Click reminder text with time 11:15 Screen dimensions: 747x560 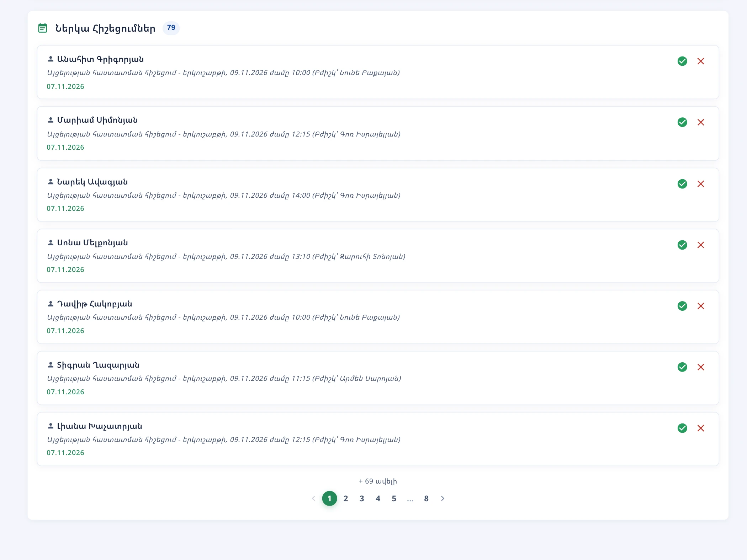point(224,379)
